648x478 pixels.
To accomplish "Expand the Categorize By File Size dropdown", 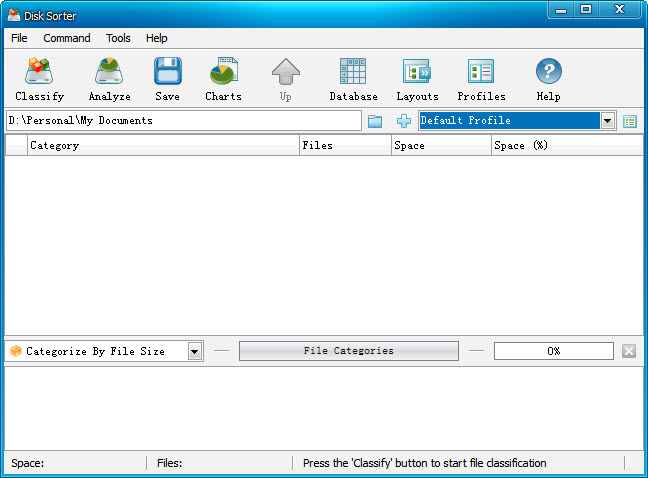I will point(195,351).
